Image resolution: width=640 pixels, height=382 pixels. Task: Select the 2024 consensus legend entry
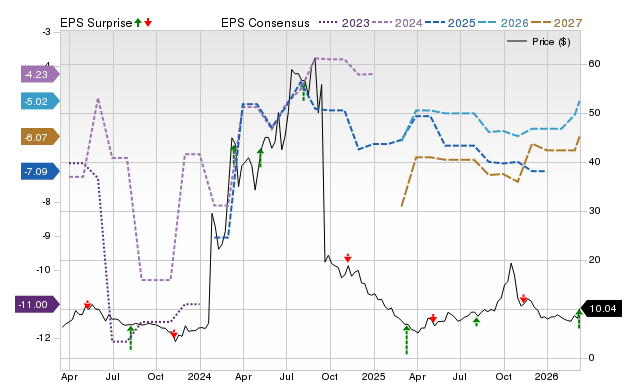397,23
